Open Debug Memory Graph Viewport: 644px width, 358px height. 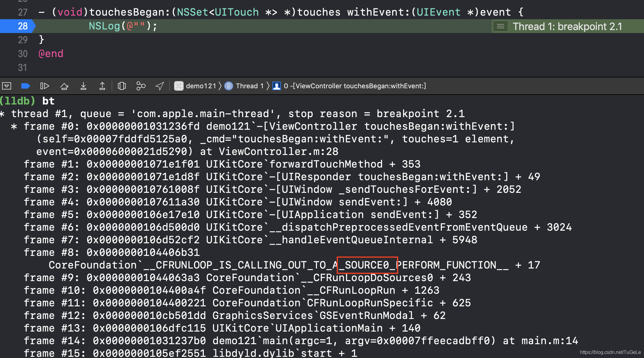(x=141, y=86)
